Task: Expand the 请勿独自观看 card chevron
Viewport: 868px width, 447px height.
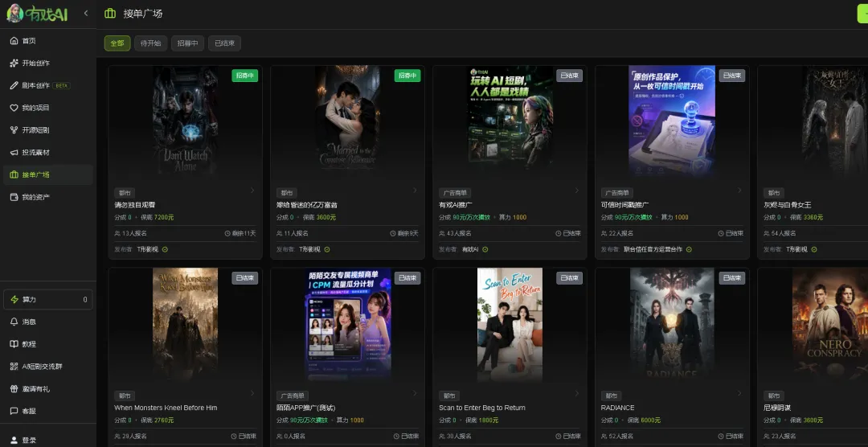Action: tap(252, 190)
